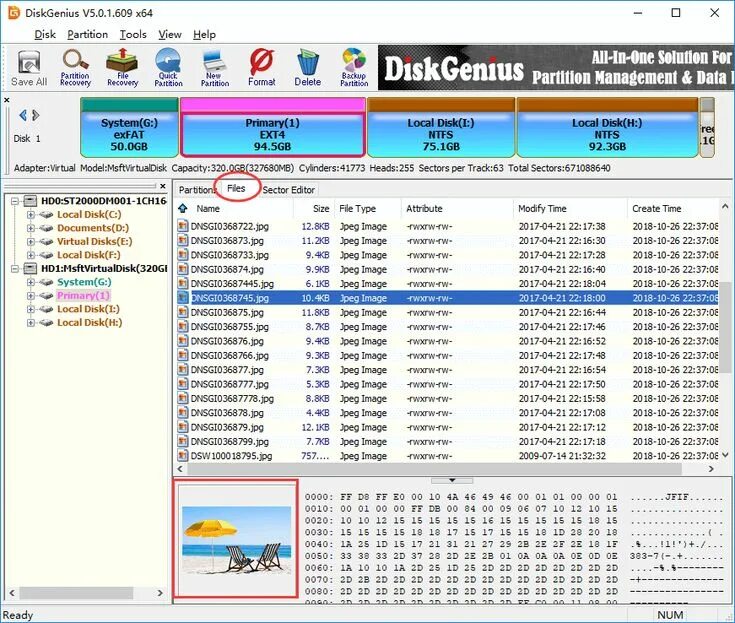Expand Local Disk(H:) tree node
735x623 pixels.
pyautogui.click(x=30, y=323)
